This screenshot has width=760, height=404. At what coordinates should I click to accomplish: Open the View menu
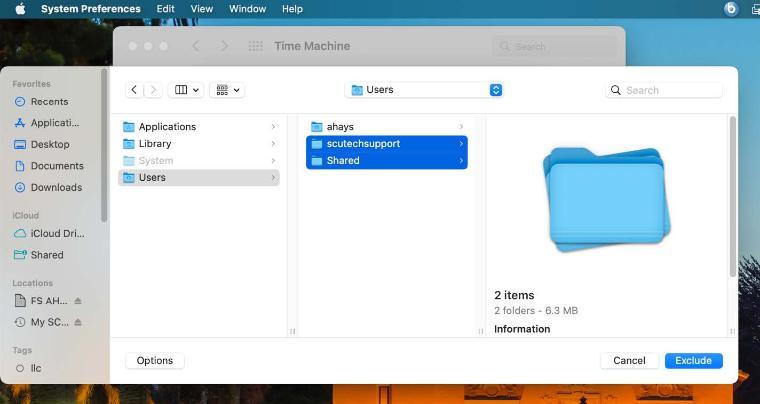click(x=202, y=9)
